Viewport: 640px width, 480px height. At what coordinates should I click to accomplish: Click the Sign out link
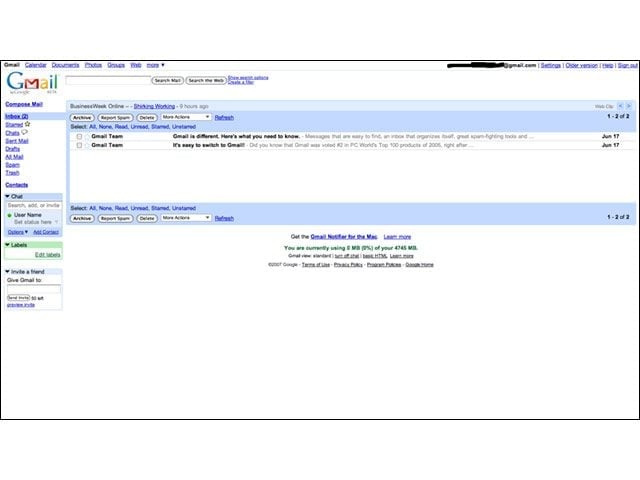(x=627, y=65)
